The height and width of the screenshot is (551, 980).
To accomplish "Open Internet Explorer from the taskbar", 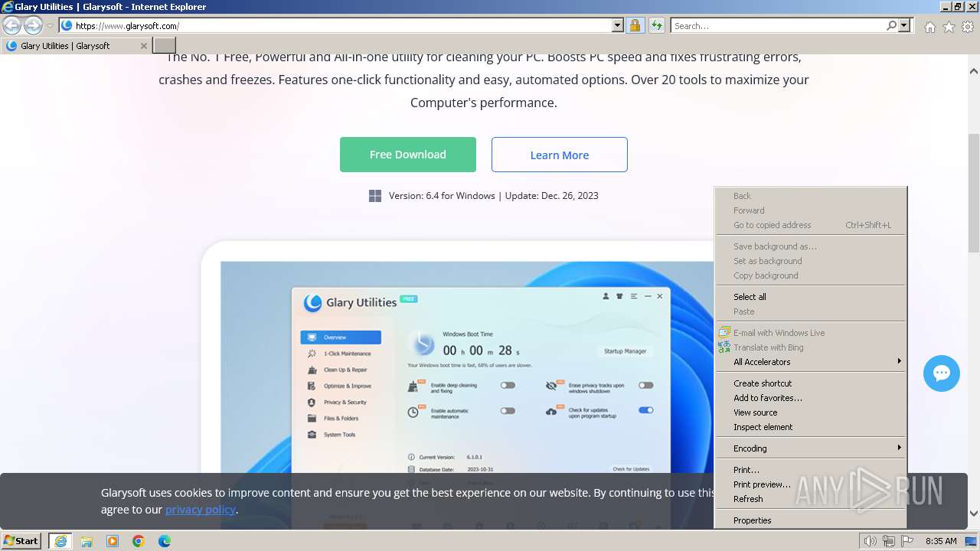I will pos(60,541).
